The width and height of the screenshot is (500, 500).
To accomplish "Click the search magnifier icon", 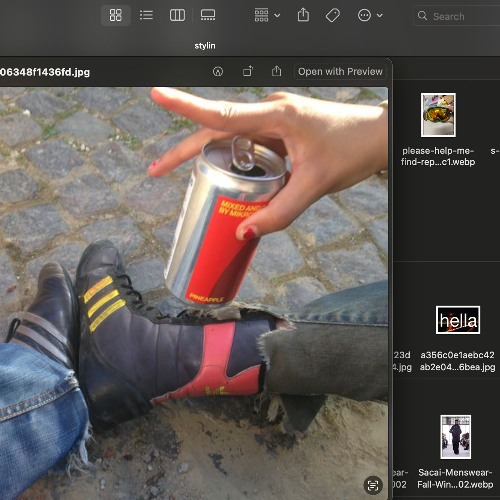I will (x=422, y=16).
